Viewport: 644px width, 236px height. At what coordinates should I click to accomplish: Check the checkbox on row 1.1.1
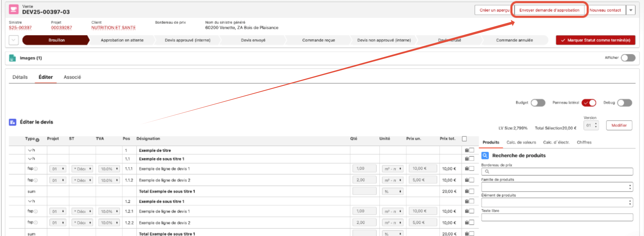471,169
